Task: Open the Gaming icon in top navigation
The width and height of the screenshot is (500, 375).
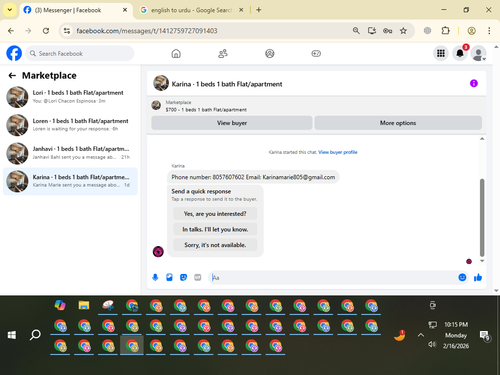Action: tap(316, 53)
